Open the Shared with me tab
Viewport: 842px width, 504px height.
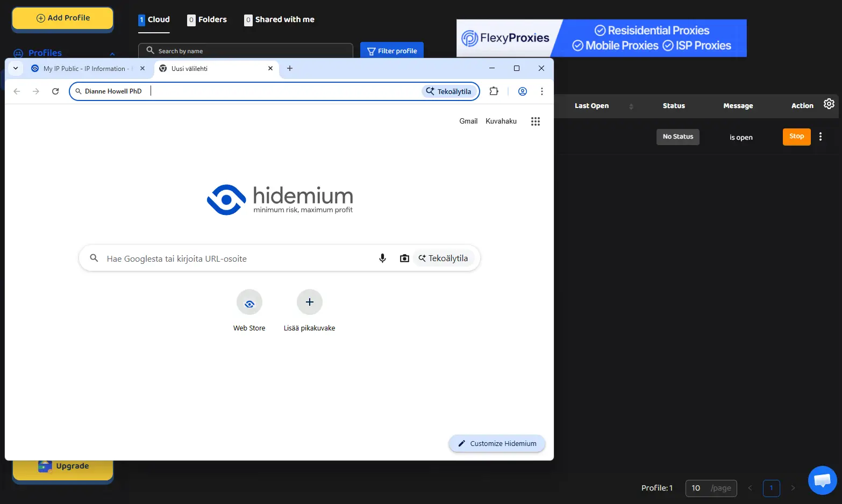tap(279, 20)
